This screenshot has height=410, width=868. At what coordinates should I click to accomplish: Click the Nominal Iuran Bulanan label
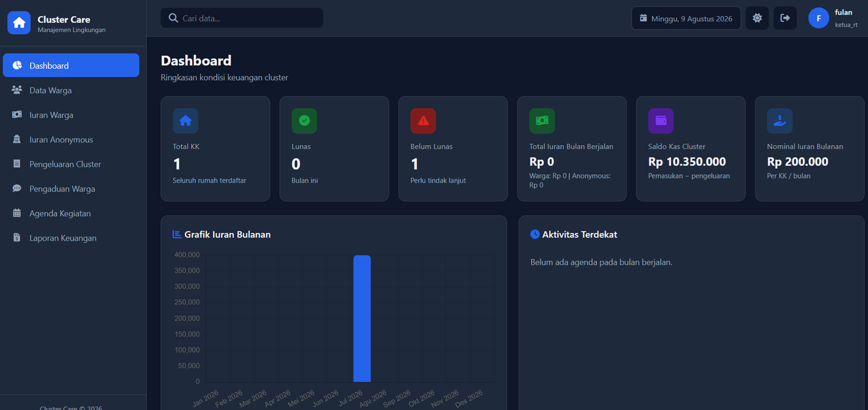(805, 146)
